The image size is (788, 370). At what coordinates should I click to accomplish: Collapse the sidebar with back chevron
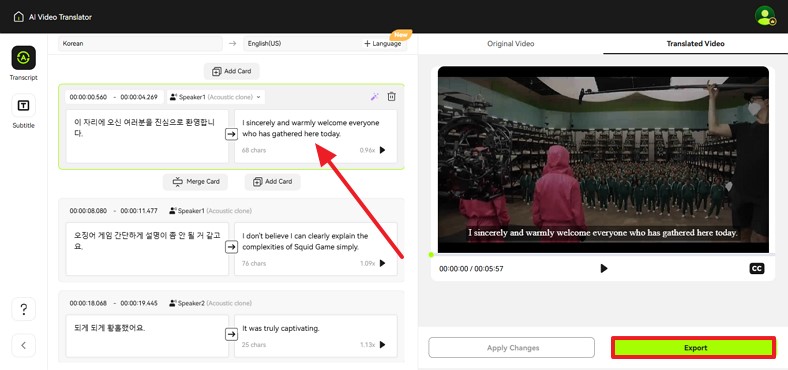(24, 345)
